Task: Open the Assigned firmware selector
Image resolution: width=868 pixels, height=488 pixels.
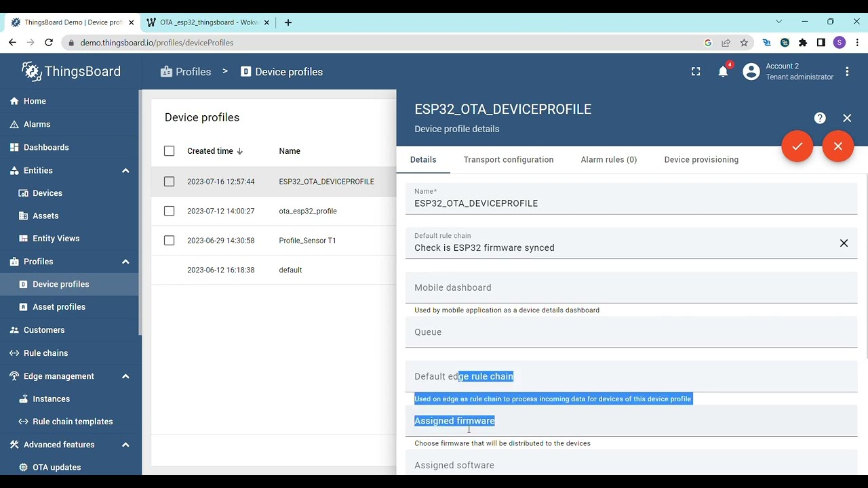Action: [631, 421]
